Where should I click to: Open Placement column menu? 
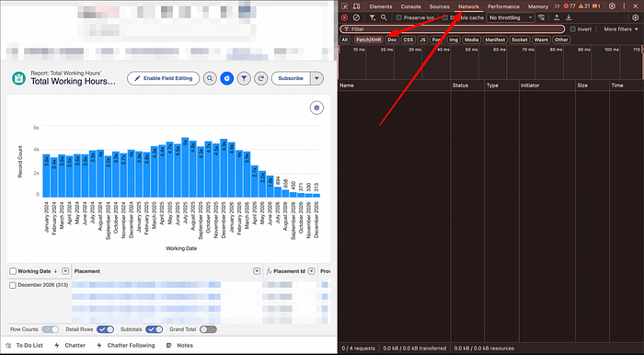[257, 271]
